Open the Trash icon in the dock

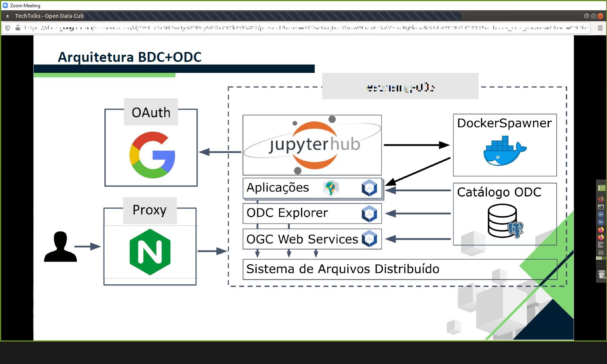point(601,274)
